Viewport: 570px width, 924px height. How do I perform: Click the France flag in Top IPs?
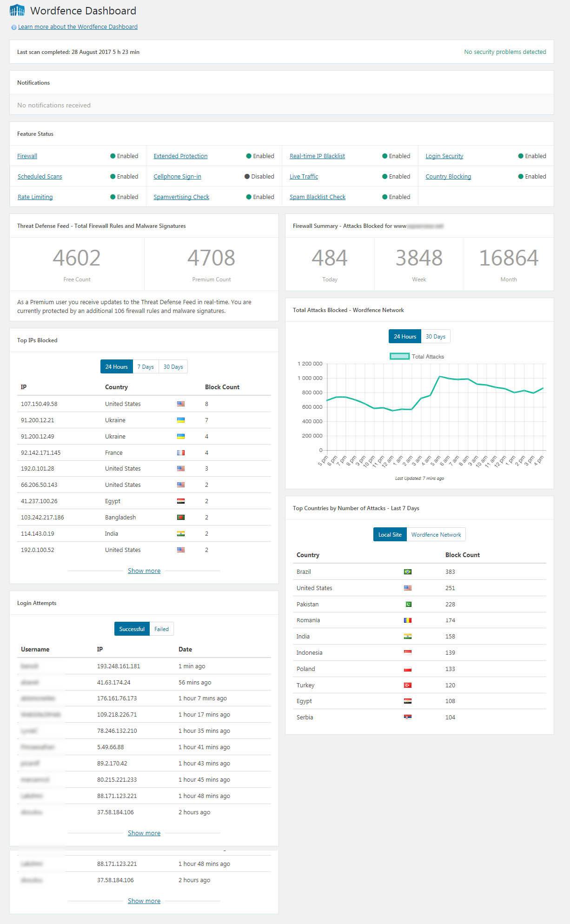click(x=181, y=453)
